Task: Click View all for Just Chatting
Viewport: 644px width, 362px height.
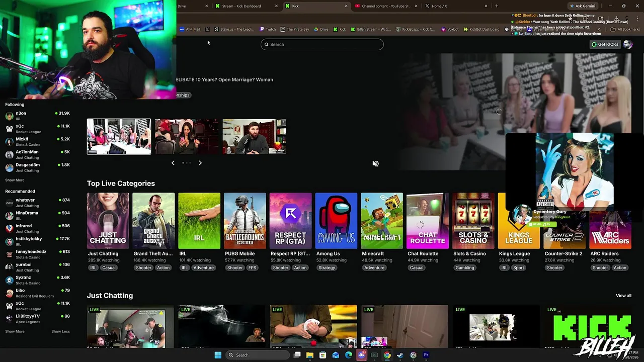Action: point(623,296)
